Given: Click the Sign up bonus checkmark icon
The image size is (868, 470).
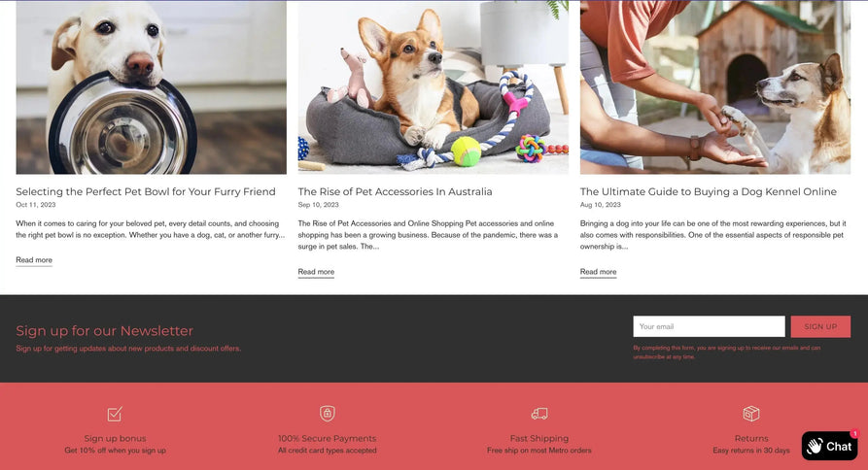Looking at the screenshot, I should [115, 414].
